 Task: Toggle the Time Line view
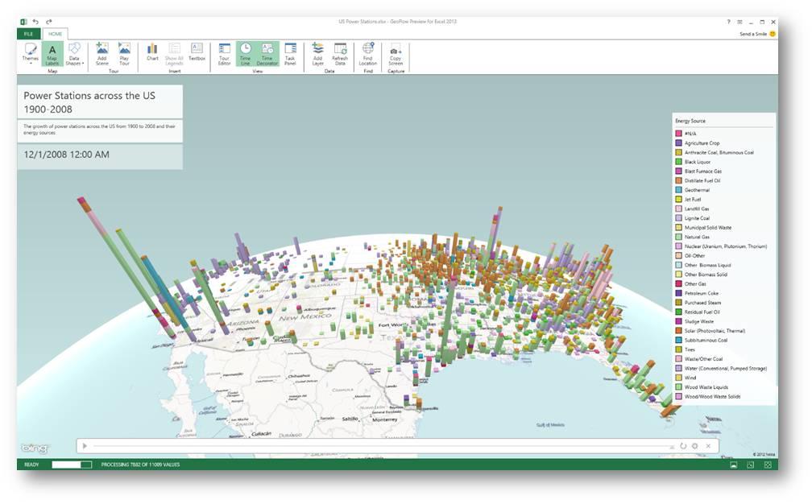pyautogui.click(x=246, y=53)
